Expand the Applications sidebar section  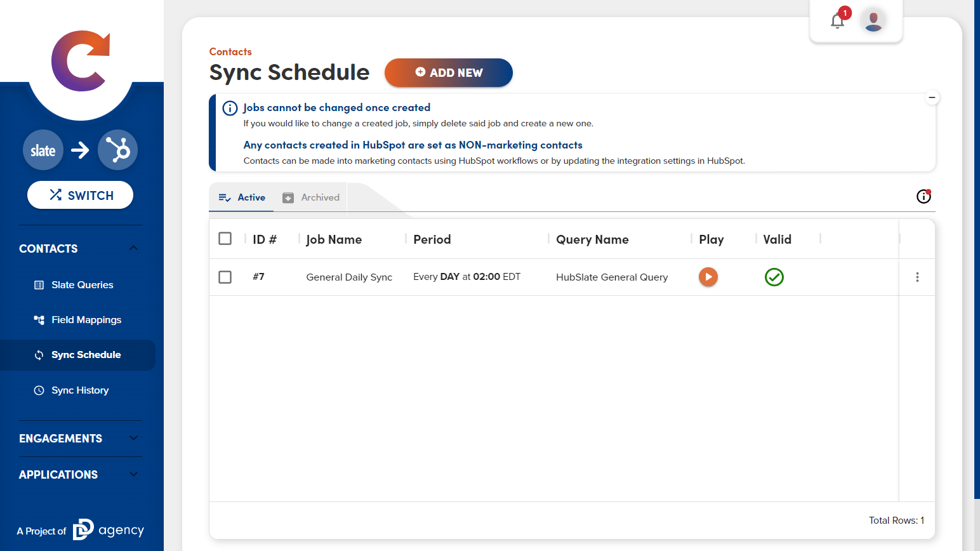pos(133,474)
